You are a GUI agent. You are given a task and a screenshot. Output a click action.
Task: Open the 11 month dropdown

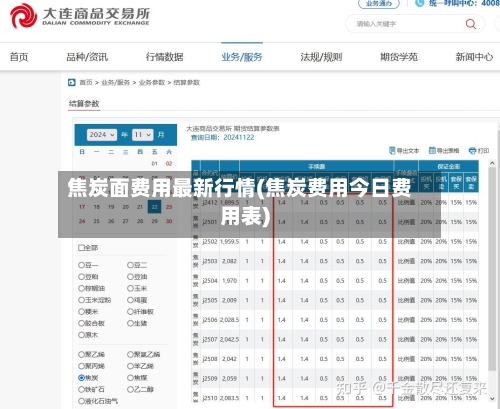click(x=143, y=135)
